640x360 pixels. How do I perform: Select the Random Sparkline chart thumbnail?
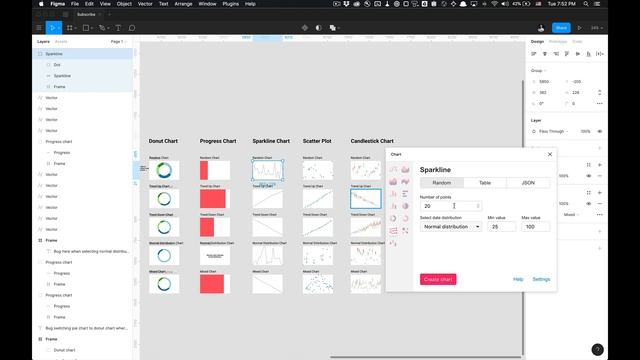point(267,170)
